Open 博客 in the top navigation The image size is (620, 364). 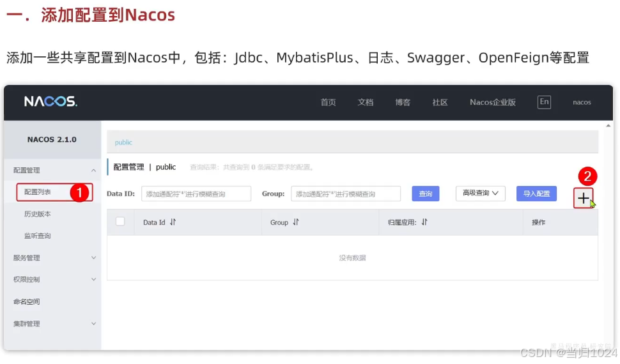coord(403,102)
